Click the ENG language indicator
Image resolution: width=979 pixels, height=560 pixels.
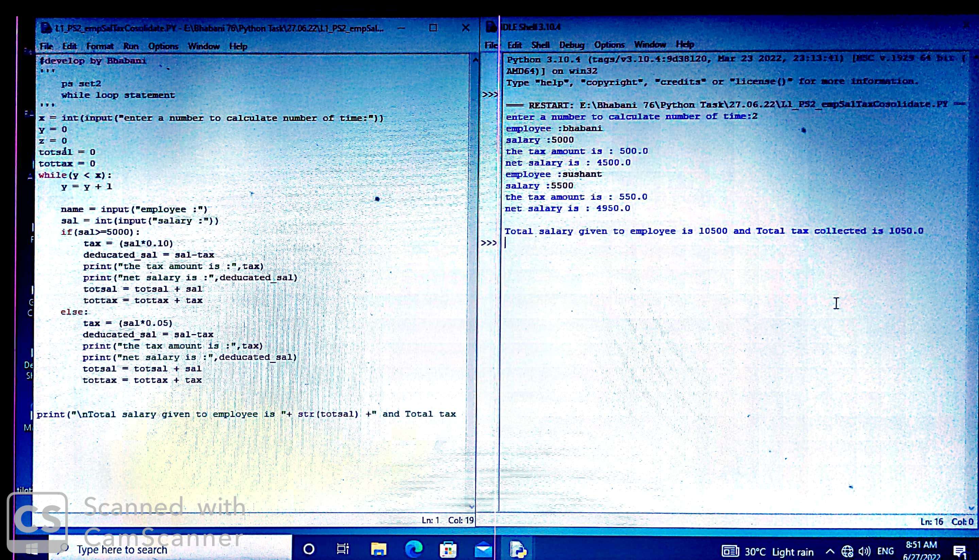[885, 552]
